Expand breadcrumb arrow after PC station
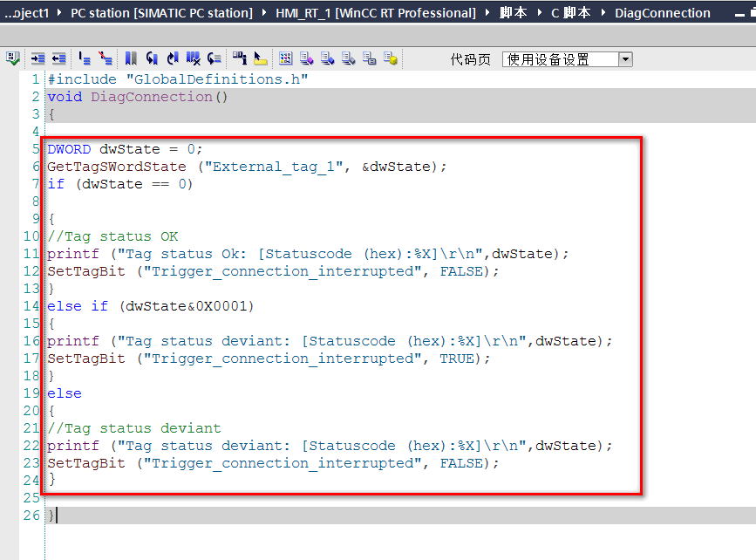The image size is (756, 560). (x=264, y=12)
